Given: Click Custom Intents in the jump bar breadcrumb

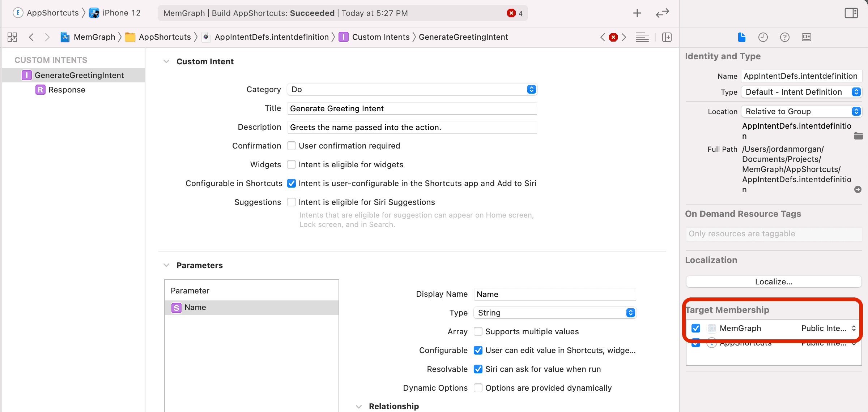Looking at the screenshot, I should [x=381, y=37].
